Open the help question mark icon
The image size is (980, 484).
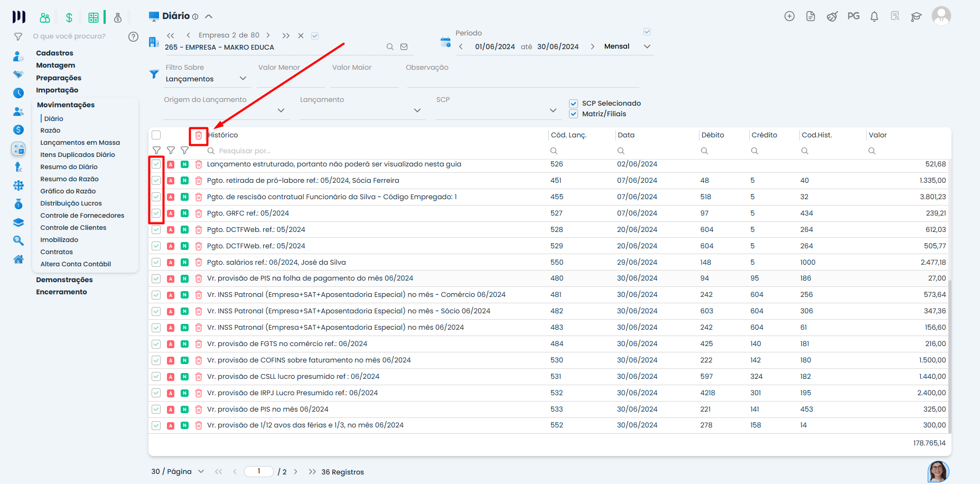133,36
